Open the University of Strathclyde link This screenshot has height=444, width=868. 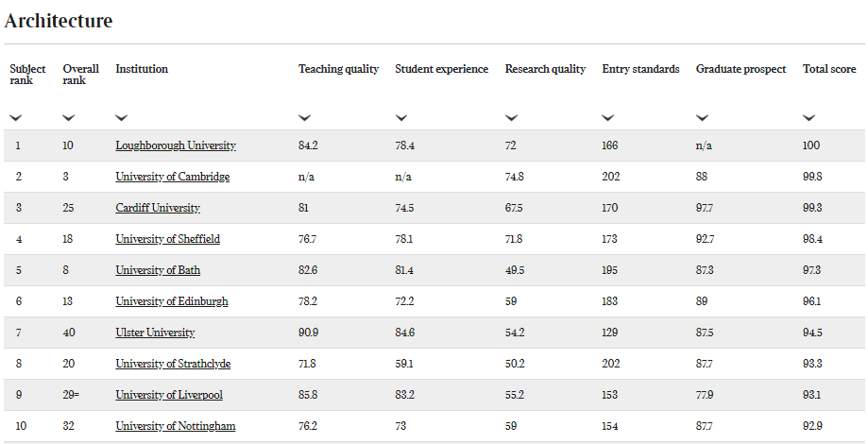coord(173,364)
